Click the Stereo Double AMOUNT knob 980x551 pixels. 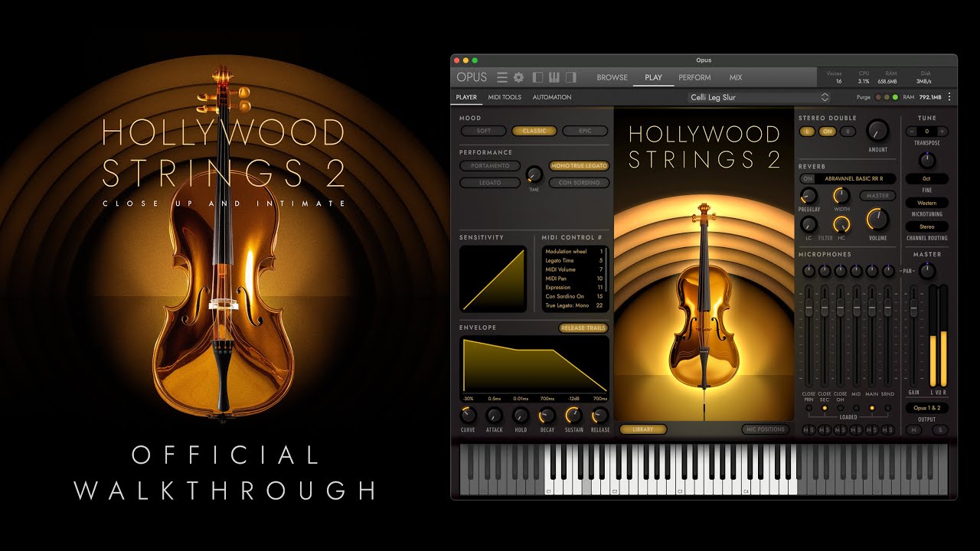877,130
